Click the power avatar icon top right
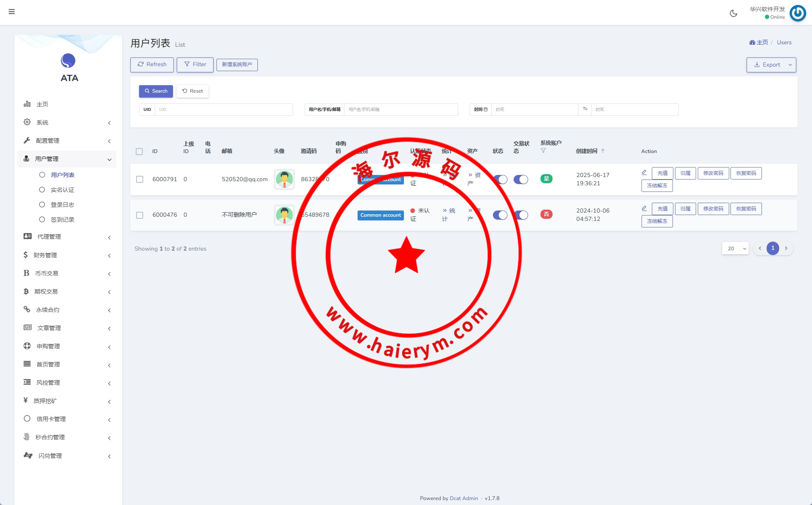The height and width of the screenshot is (505, 812). pos(798,13)
